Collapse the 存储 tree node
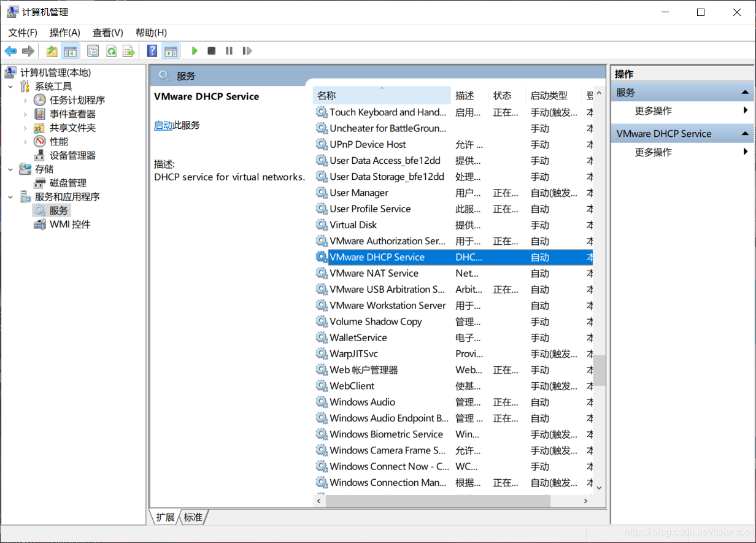The height and width of the screenshot is (543, 756). pos(10,169)
